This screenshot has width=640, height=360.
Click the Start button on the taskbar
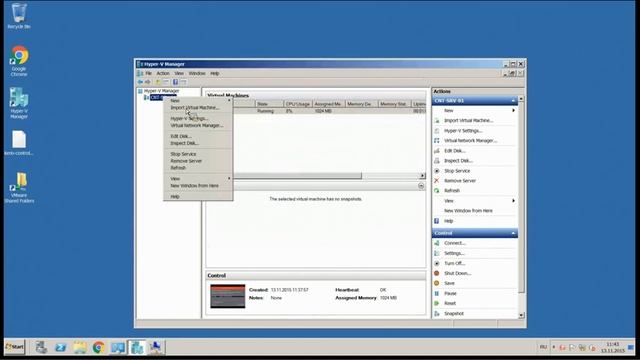15,347
